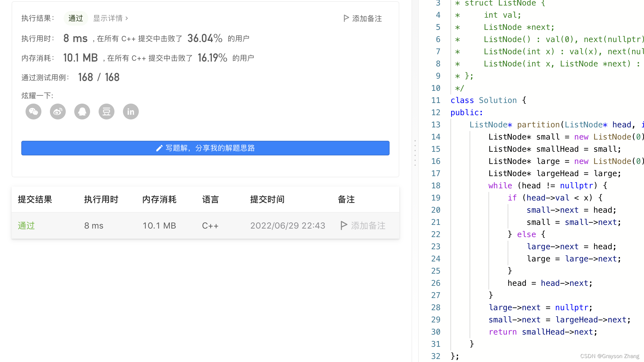Click the '} else {' code line
This screenshot has width=644, height=362.
tap(527, 234)
